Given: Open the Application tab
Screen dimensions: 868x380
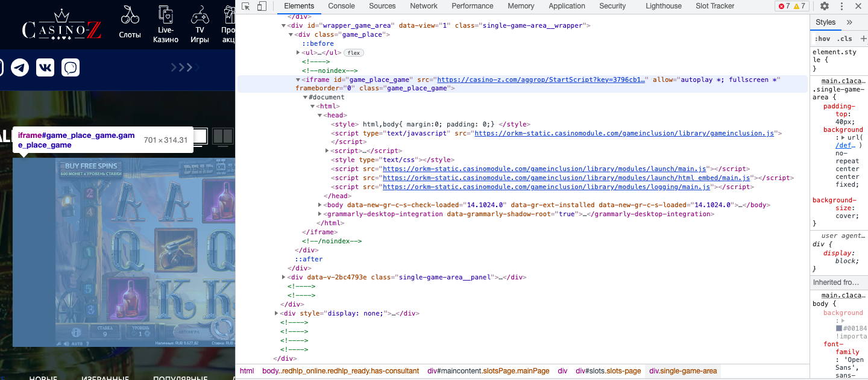Looking at the screenshot, I should click(567, 6).
